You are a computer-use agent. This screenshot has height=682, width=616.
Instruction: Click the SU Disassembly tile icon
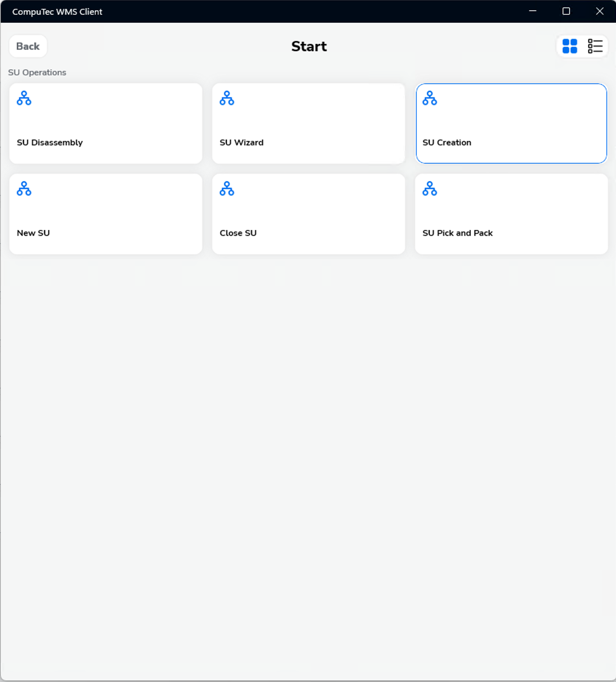[24, 98]
